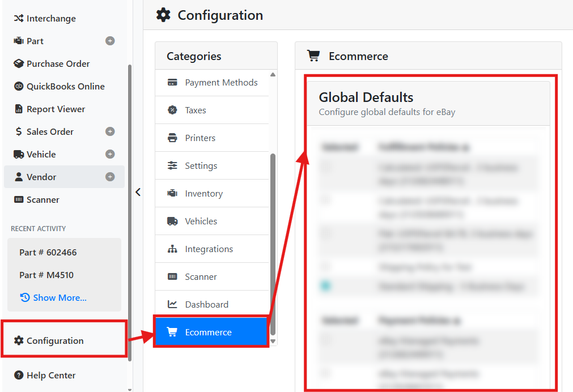Check the first Fulfillment Policy checkbox

pos(326,167)
